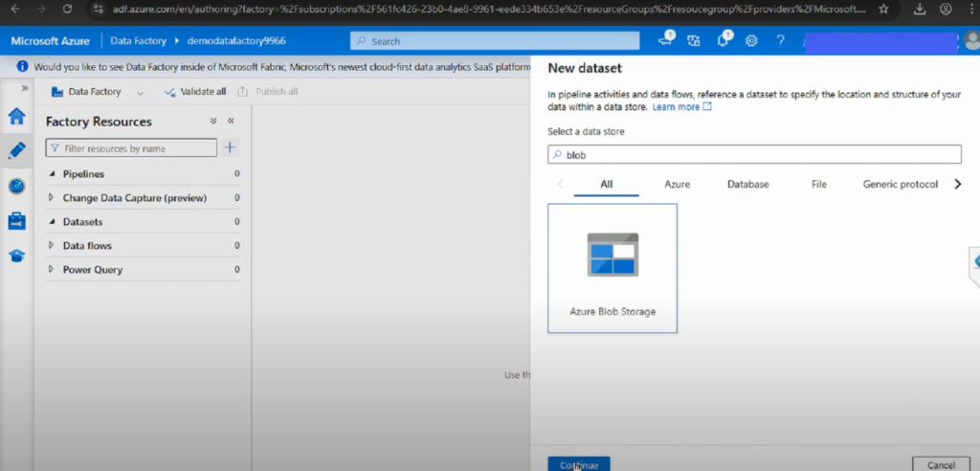The width and height of the screenshot is (980, 471).
Task: Click the Microsoft Azure logo text
Action: click(x=50, y=41)
